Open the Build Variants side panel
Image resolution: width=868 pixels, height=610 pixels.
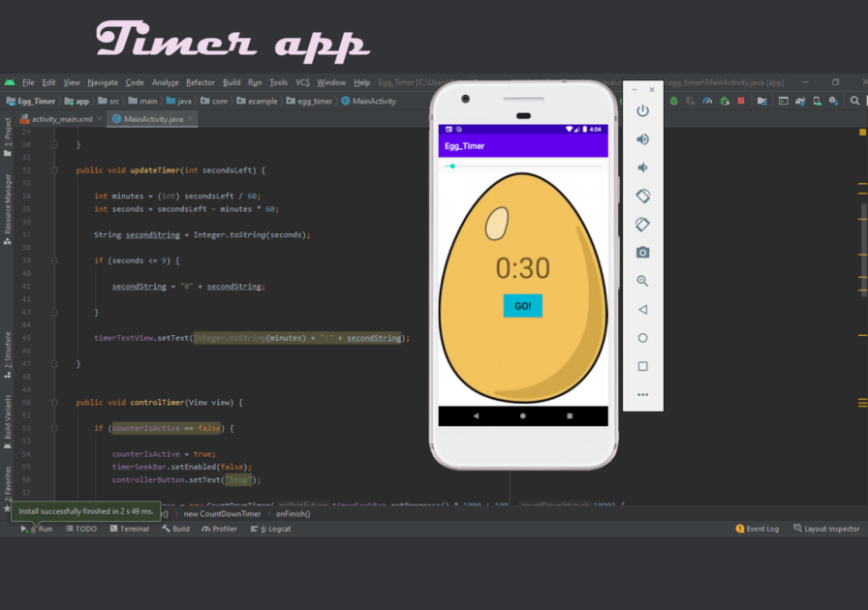[8, 421]
